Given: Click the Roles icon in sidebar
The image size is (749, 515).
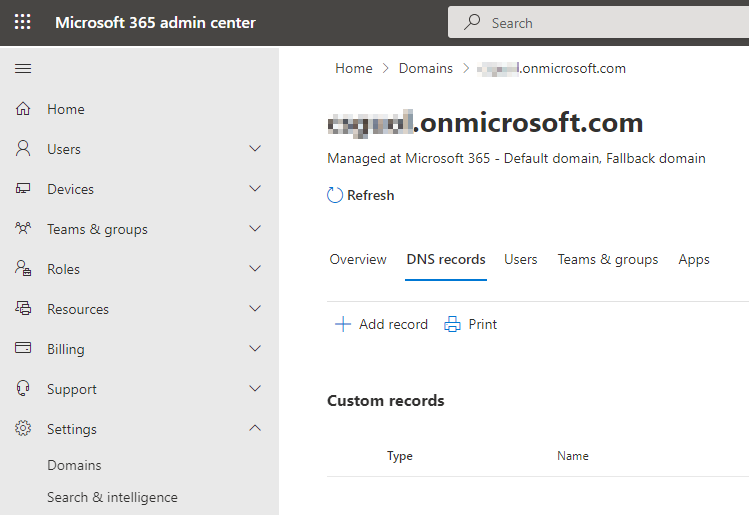Looking at the screenshot, I should (23, 268).
